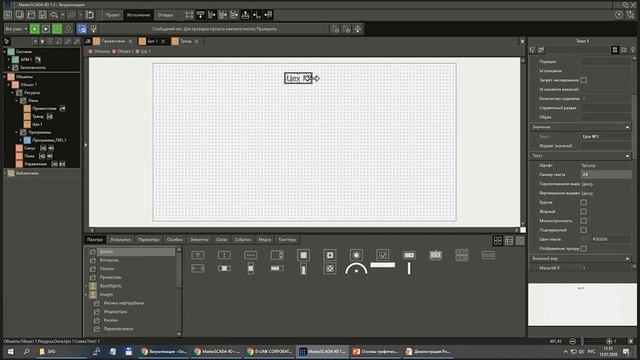Expand the Библиотеки tree node

(5, 173)
